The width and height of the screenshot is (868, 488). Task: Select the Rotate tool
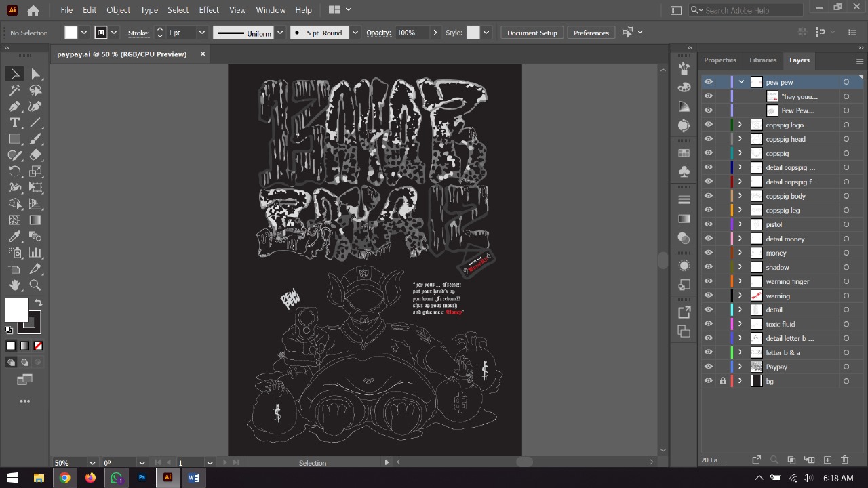click(x=15, y=171)
